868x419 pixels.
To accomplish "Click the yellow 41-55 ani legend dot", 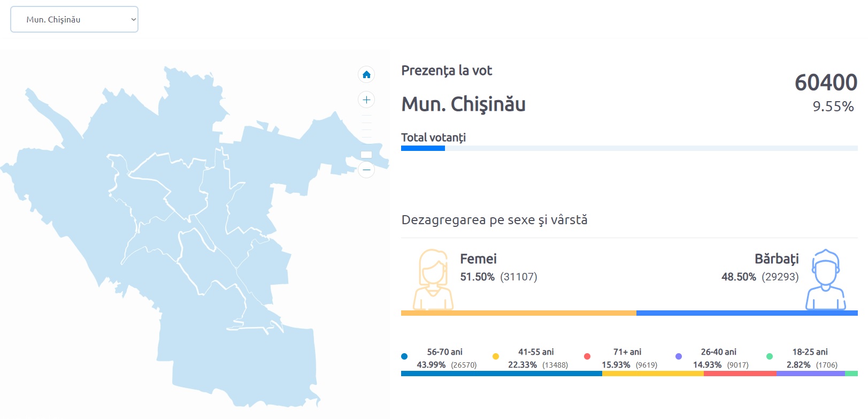I will [496, 356].
